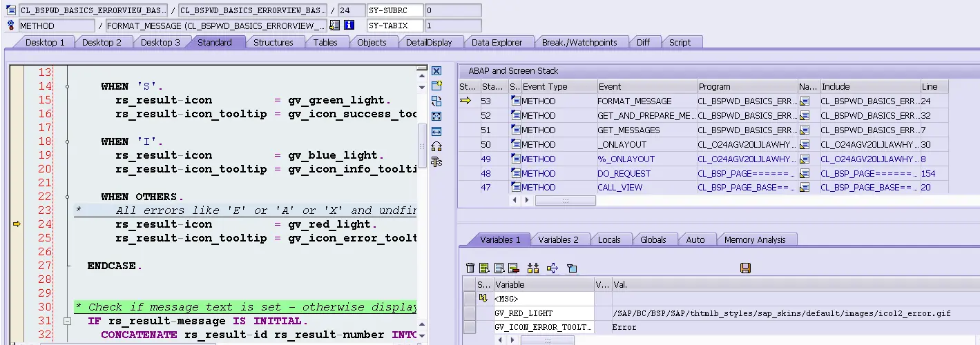Viewport: 980px width, 345px height.
Task: Open the Diff tab
Action: tap(643, 42)
